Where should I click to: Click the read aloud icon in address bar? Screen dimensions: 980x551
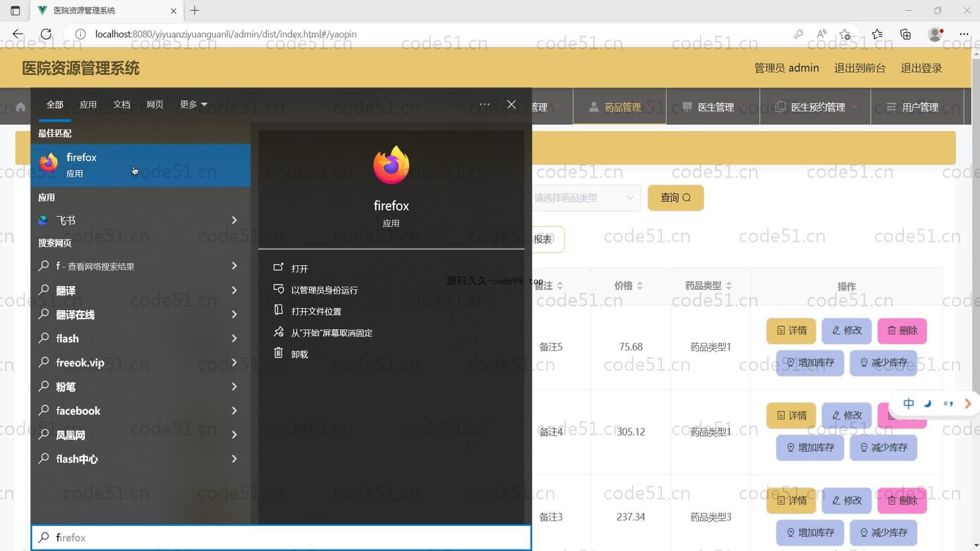pos(821,34)
